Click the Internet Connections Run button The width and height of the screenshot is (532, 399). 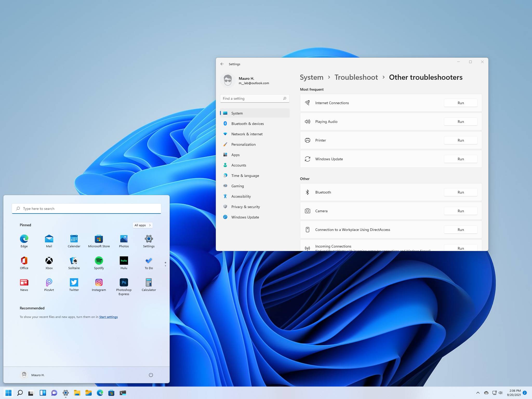click(460, 103)
